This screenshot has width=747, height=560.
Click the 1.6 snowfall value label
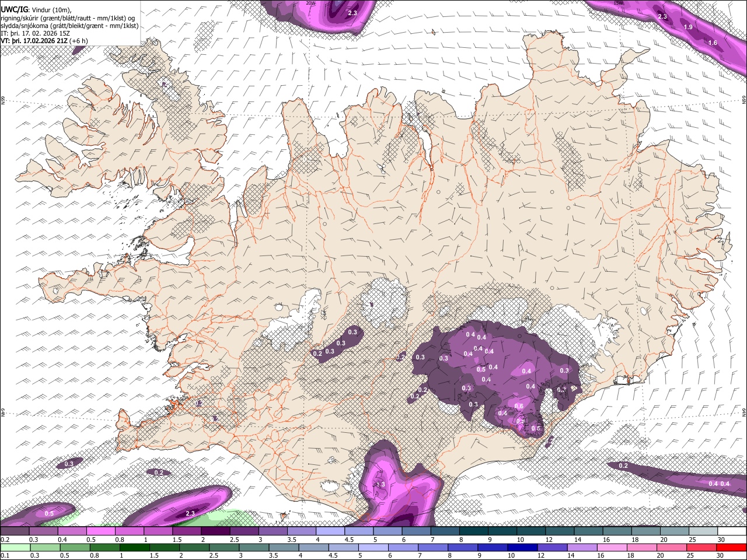713,43
